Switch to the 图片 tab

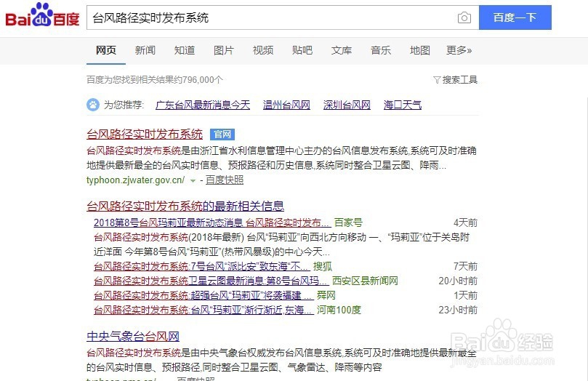coord(224,50)
